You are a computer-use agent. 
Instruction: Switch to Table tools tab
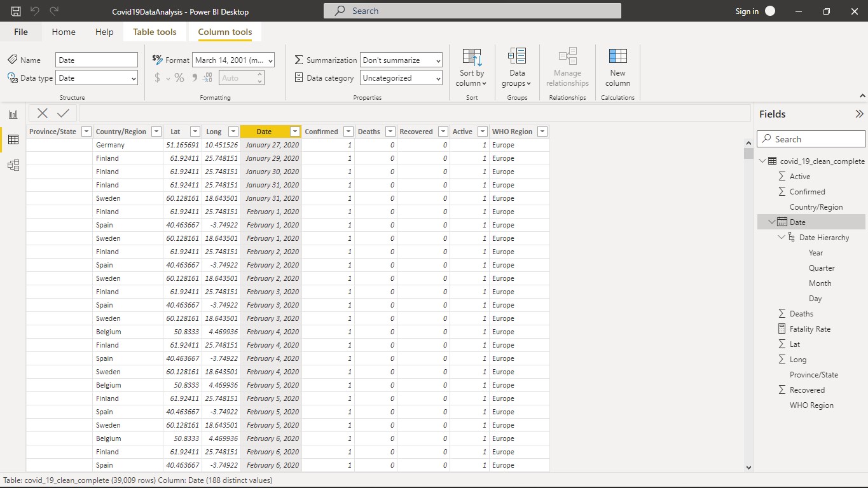point(155,32)
